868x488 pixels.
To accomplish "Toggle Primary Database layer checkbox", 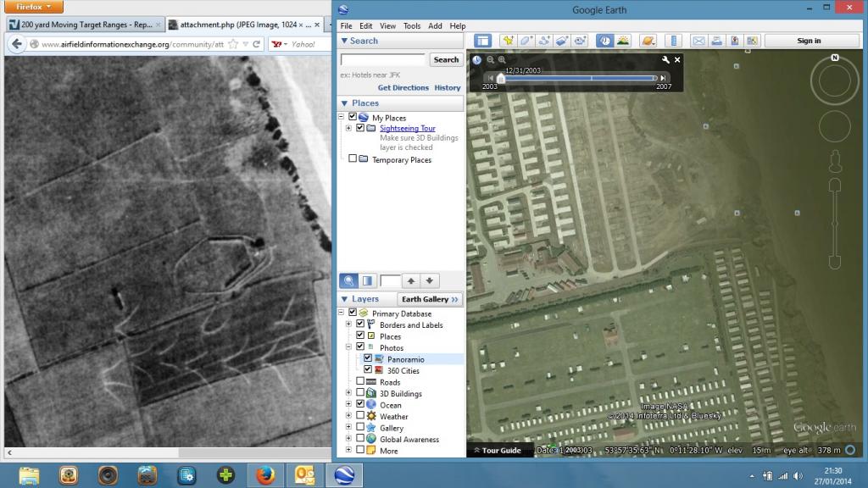I will click(x=353, y=313).
